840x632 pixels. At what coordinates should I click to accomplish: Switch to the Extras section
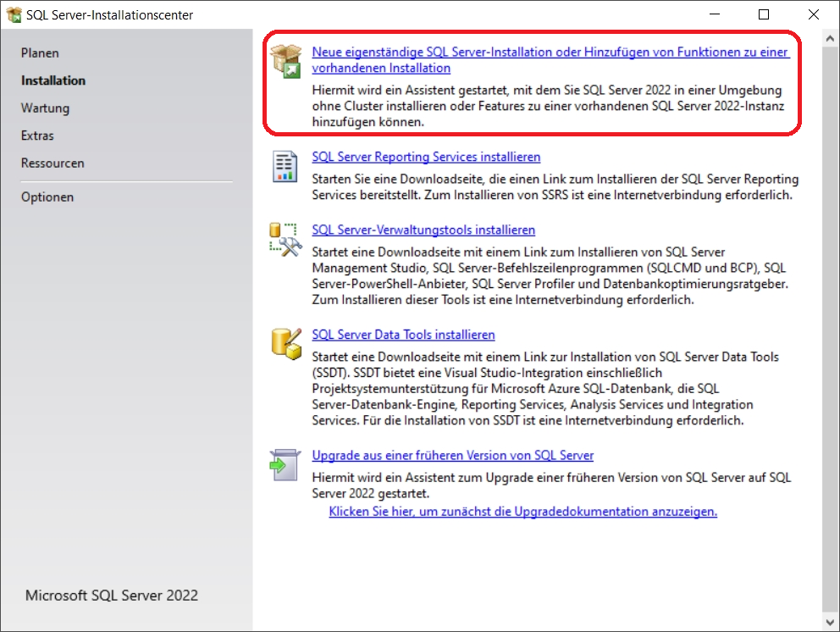(x=37, y=136)
